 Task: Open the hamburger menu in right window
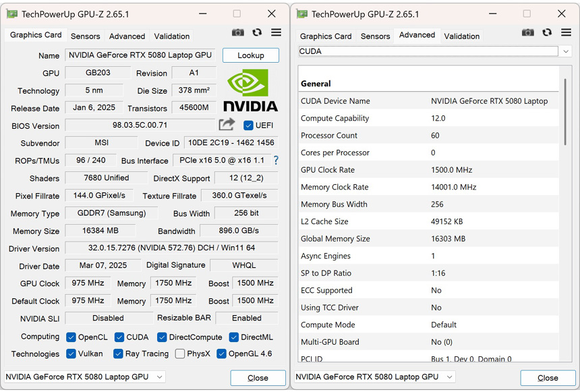566,32
